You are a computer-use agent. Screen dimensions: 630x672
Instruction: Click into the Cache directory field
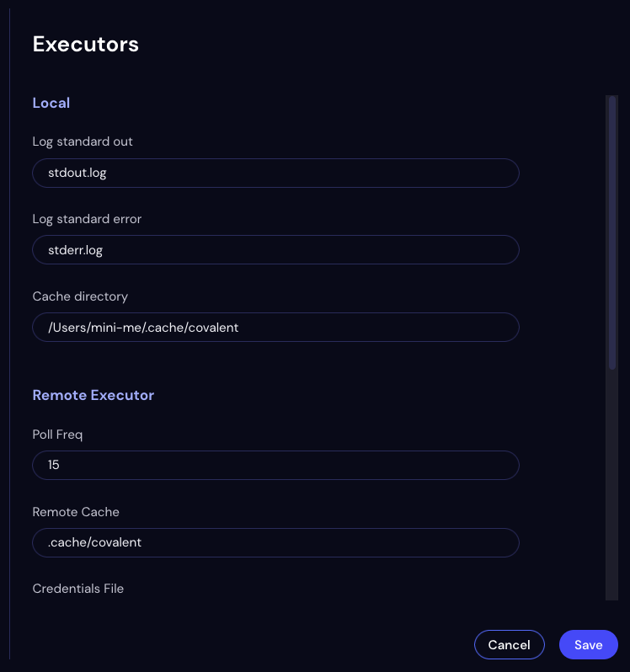pyautogui.click(x=276, y=328)
